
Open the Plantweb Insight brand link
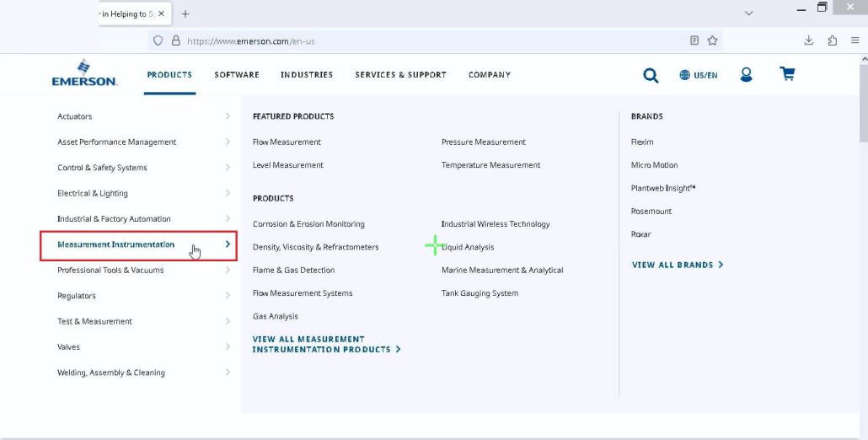[663, 188]
